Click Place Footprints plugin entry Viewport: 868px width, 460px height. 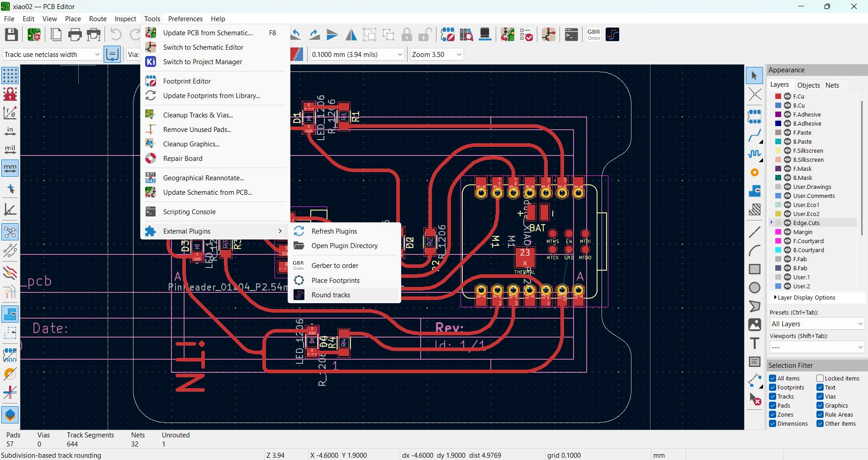[344, 280]
